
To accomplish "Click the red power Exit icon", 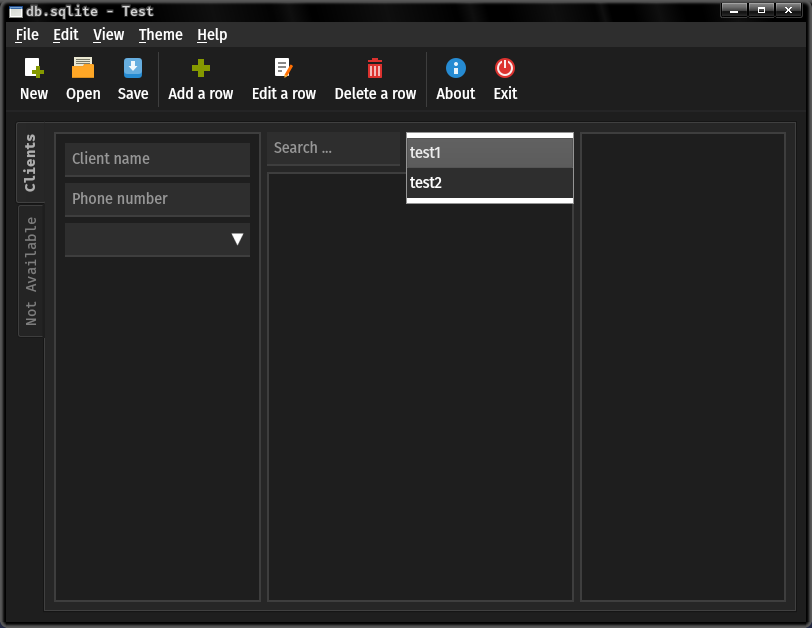I will tap(505, 68).
